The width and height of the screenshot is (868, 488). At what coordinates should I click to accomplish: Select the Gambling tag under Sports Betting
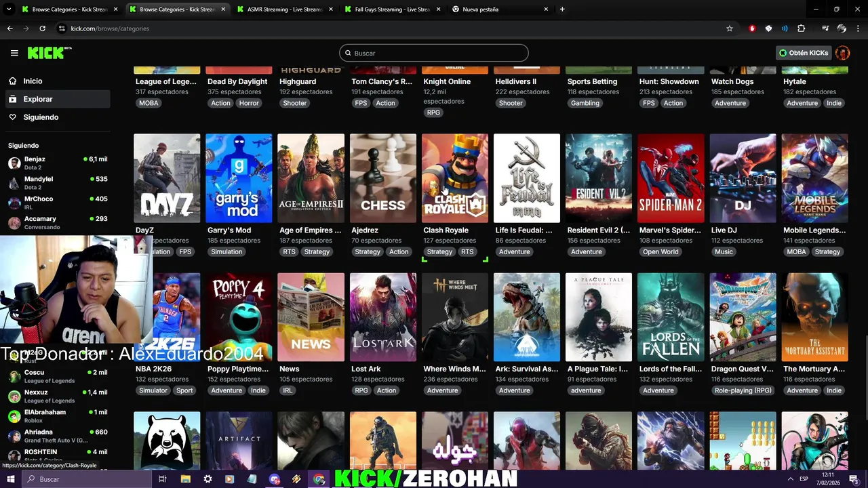(585, 103)
